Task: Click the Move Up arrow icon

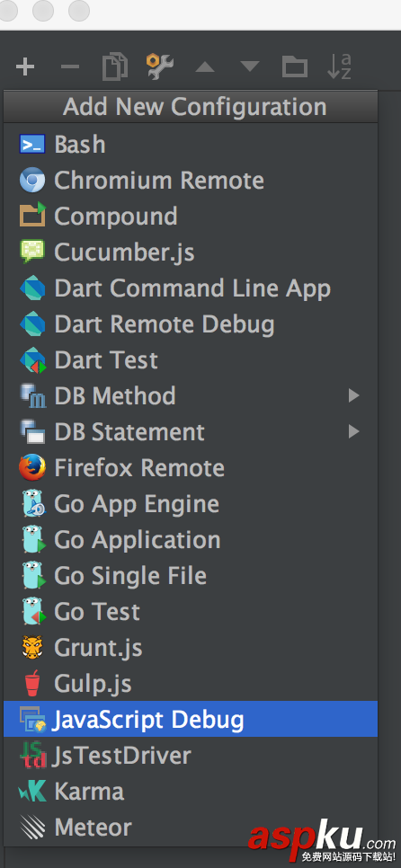Action: [x=205, y=67]
